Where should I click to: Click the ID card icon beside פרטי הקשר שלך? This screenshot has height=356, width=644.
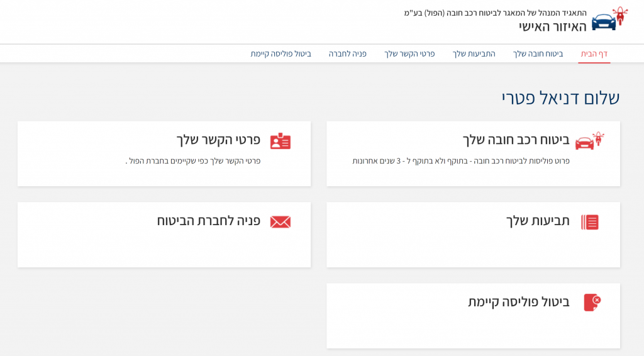click(x=280, y=141)
